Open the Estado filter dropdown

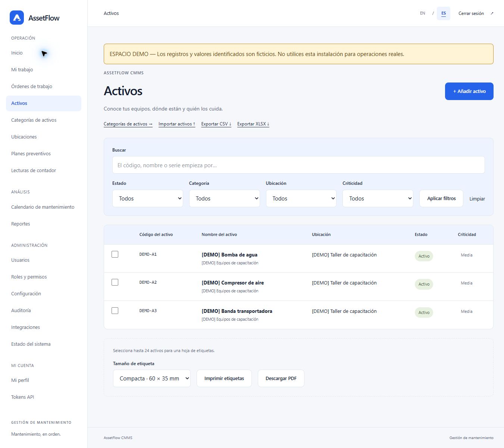tap(148, 199)
